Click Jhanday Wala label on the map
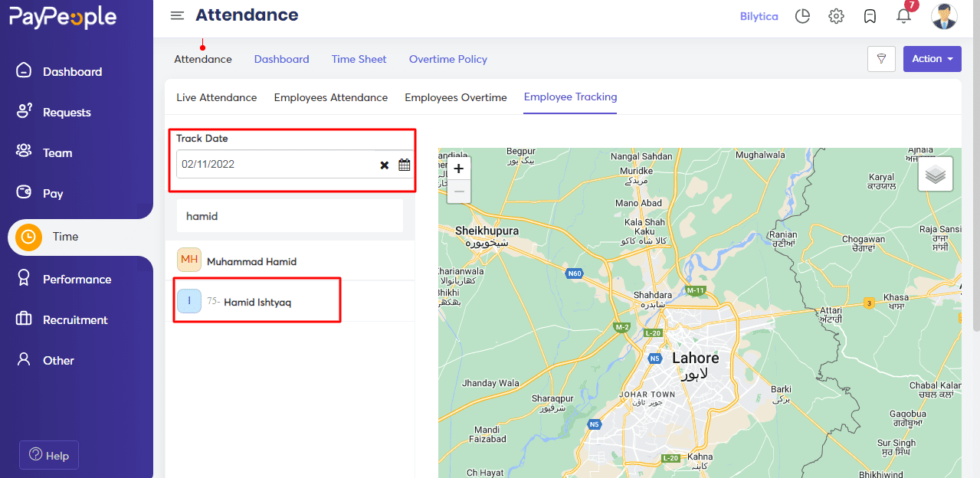 coord(490,383)
